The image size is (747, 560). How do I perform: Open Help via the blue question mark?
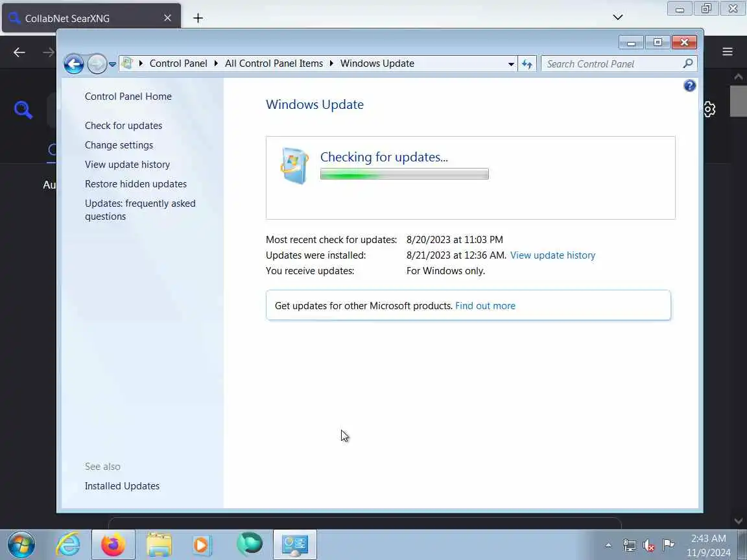pos(689,86)
